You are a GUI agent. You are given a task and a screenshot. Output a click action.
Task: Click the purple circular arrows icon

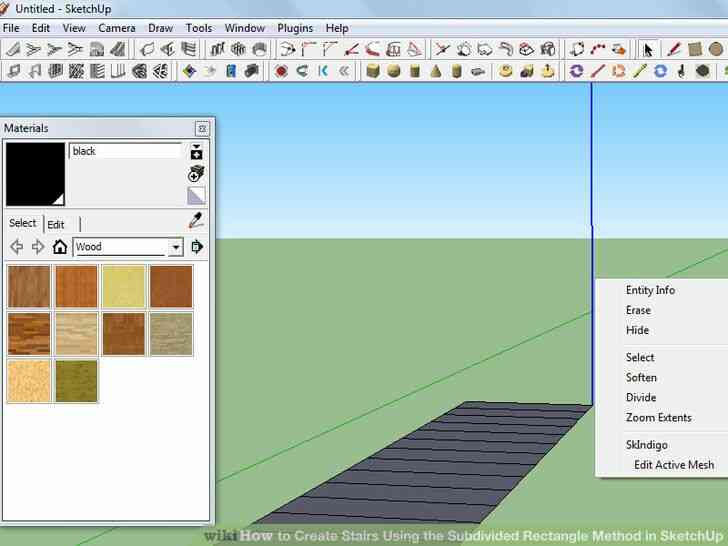point(576,71)
